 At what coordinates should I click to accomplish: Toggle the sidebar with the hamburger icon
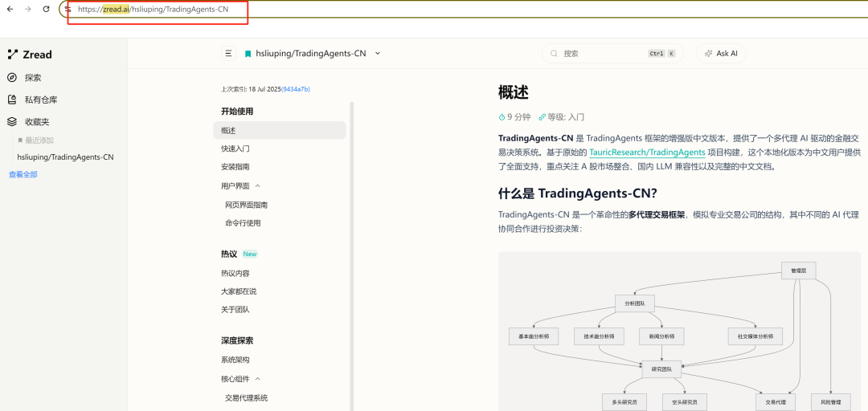pos(228,54)
